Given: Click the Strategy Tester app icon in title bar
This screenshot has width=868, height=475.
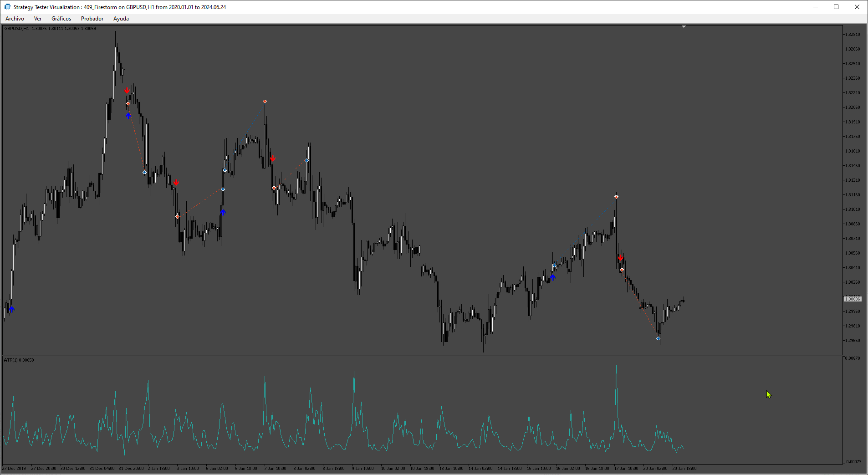Looking at the screenshot, I should click(7, 7).
